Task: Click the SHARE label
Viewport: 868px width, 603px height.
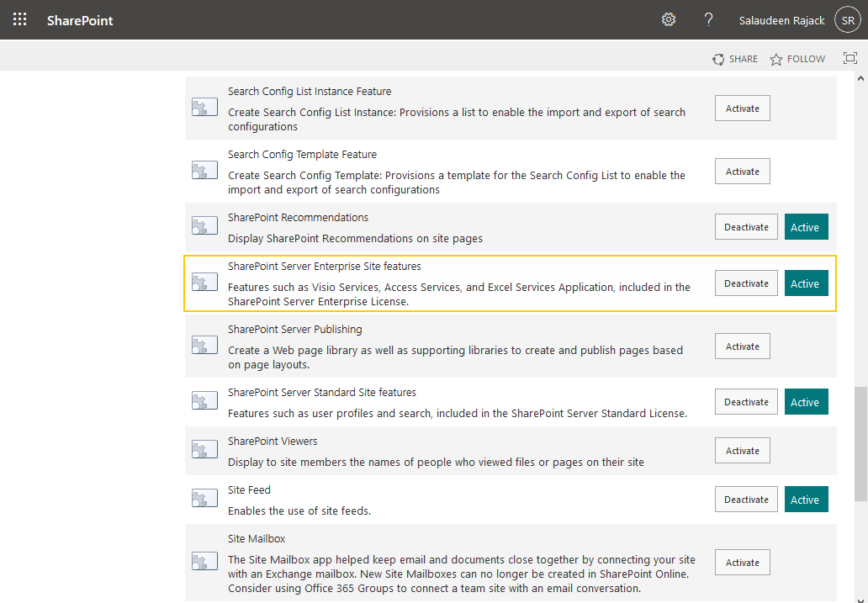Action: point(743,59)
